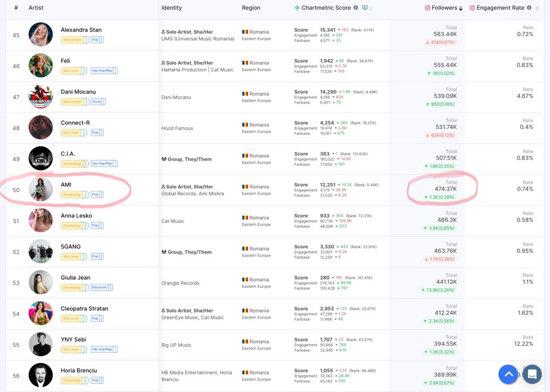Click the Mainstream badge under Alexandra Stan
The width and height of the screenshot is (550, 392).
coord(72,39)
